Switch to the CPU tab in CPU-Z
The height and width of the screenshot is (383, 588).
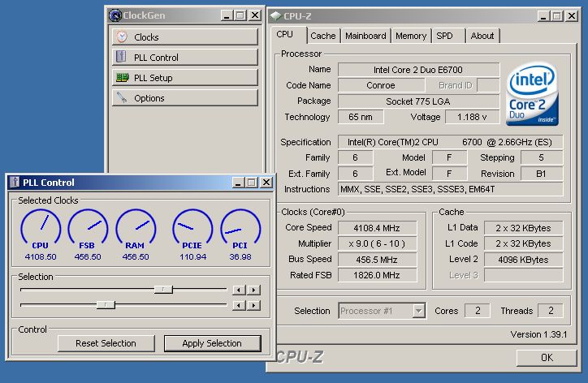(284, 34)
